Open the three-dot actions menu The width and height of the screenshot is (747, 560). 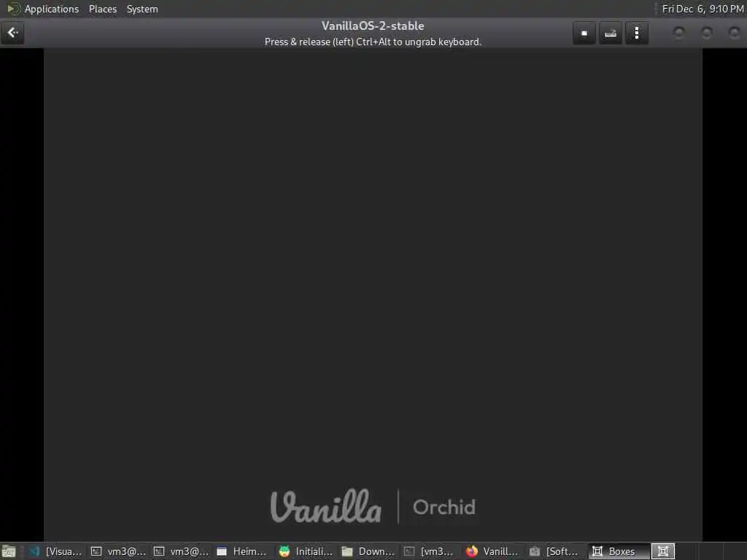[636, 33]
